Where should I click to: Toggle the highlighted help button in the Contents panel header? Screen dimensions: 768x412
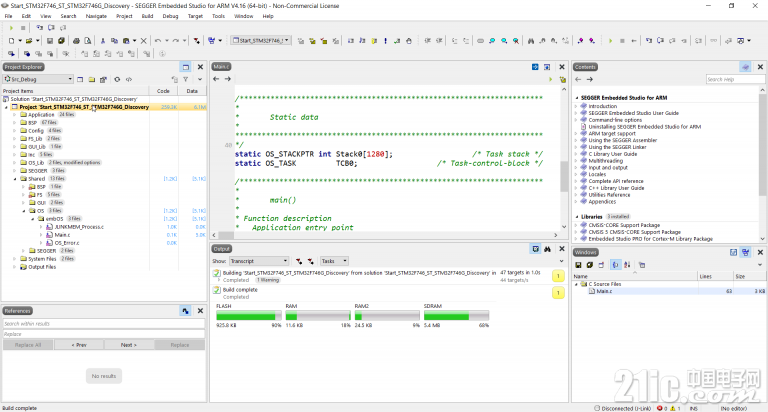tap(745, 67)
